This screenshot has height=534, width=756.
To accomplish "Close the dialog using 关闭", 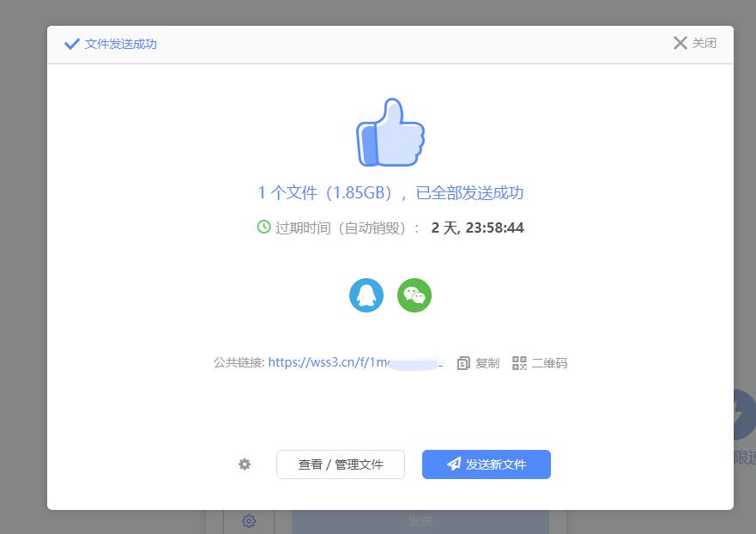I will [694, 43].
